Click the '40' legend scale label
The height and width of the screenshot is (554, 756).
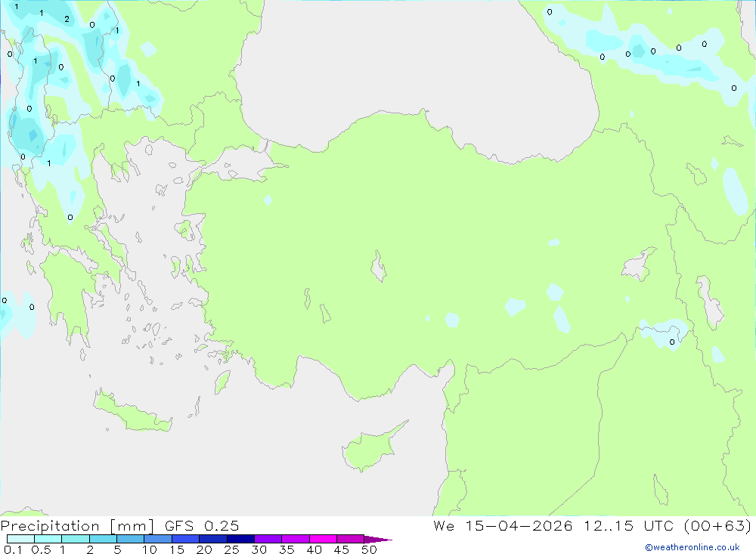314,549
